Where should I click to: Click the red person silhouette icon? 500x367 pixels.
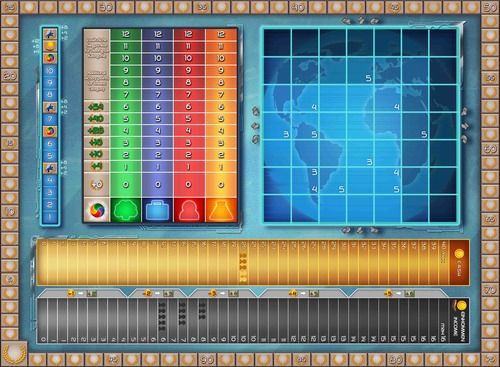(188, 211)
